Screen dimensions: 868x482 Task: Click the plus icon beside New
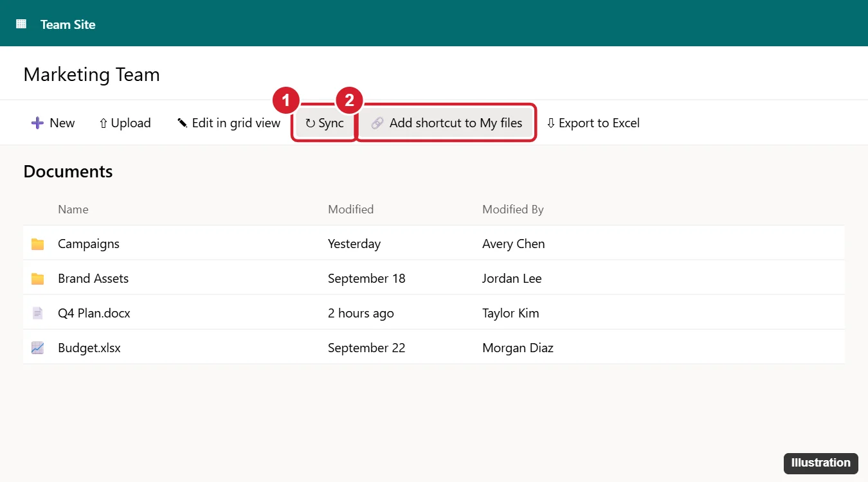(x=37, y=123)
